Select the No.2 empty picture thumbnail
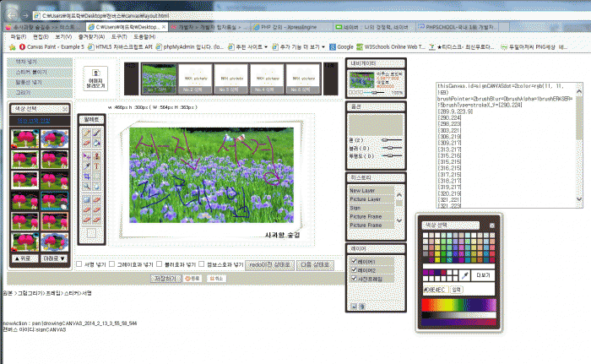The height and width of the screenshot is (364, 591). tap(195, 79)
